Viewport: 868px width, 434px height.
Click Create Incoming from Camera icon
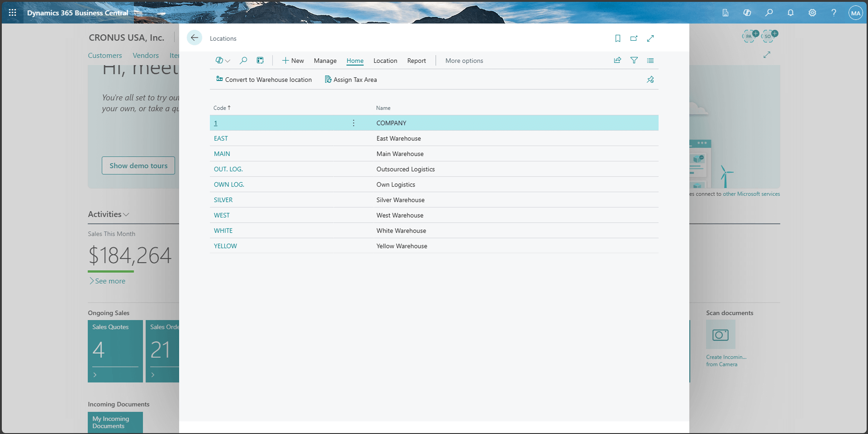tap(721, 335)
